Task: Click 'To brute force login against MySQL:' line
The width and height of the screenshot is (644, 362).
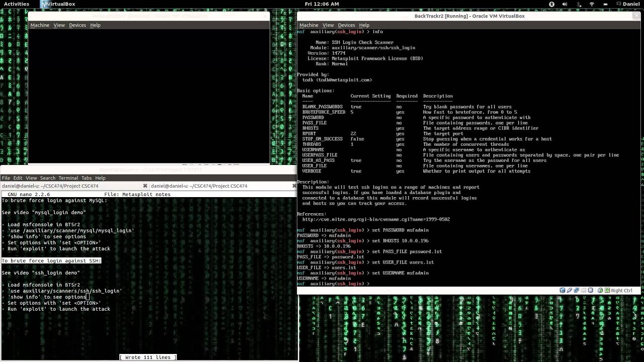Action: click(x=54, y=201)
